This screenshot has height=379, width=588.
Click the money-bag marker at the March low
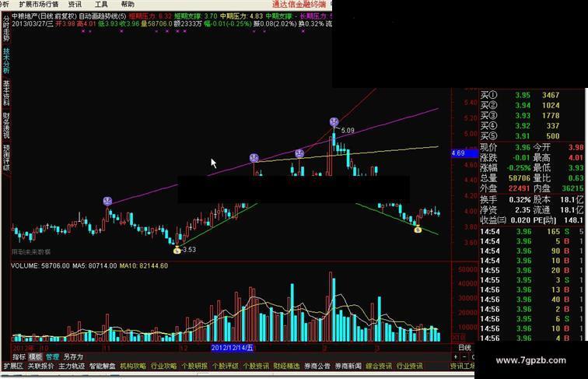(x=418, y=229)
